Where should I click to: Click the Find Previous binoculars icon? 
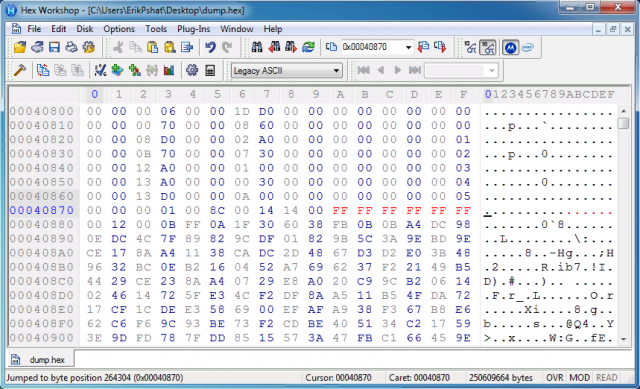274,47
